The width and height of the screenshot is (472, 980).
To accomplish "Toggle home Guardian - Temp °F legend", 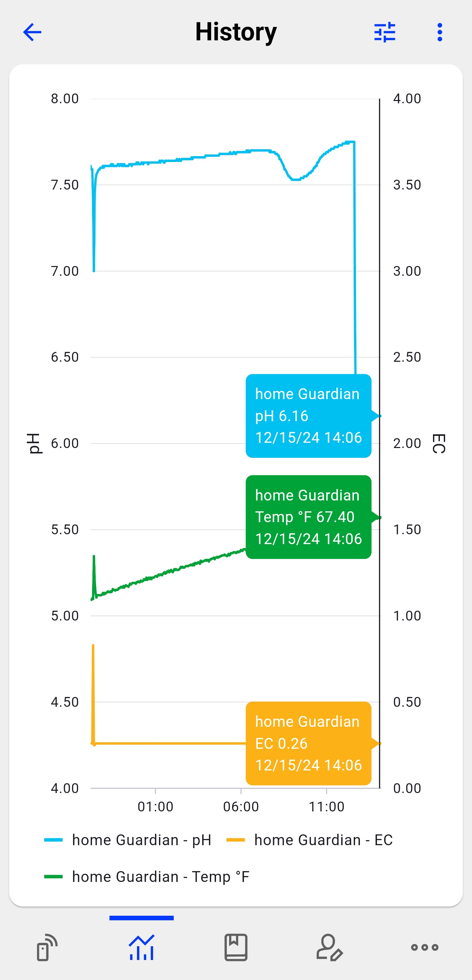I will pyautogui.click(x=161, y=876).
